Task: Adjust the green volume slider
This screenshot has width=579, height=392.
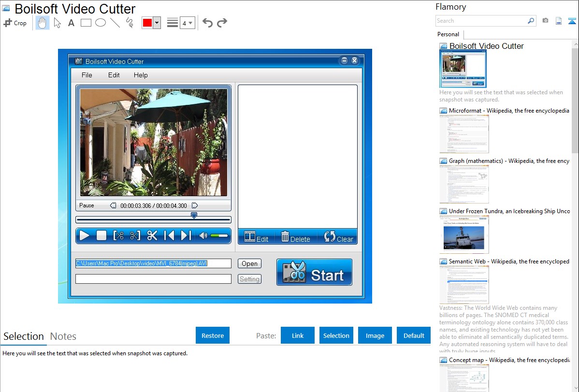Action: (x=219, y=236)
